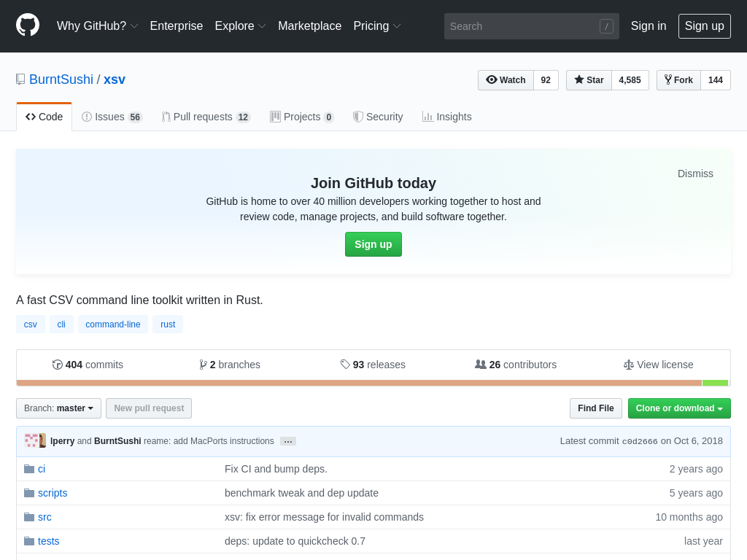The height and width of the screenshot is (560, 747).
Task: Click the ci folder icon
Action: (29, 469)
